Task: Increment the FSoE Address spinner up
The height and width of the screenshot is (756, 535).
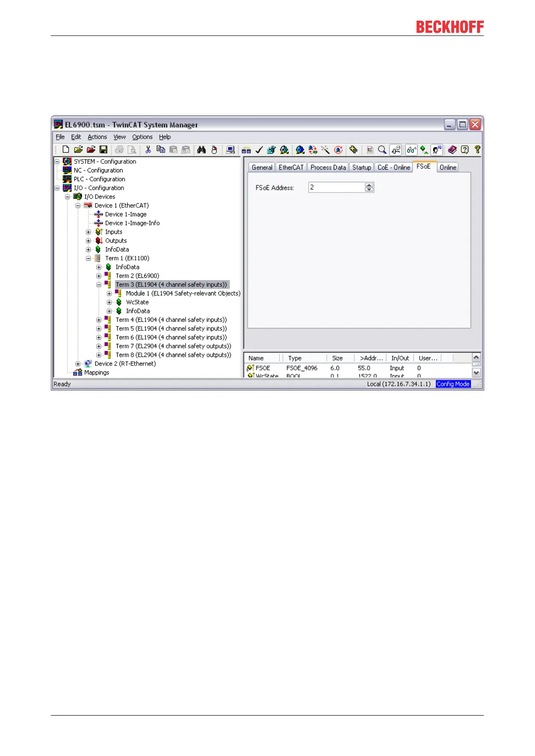Action: click(x=369, y=185)
